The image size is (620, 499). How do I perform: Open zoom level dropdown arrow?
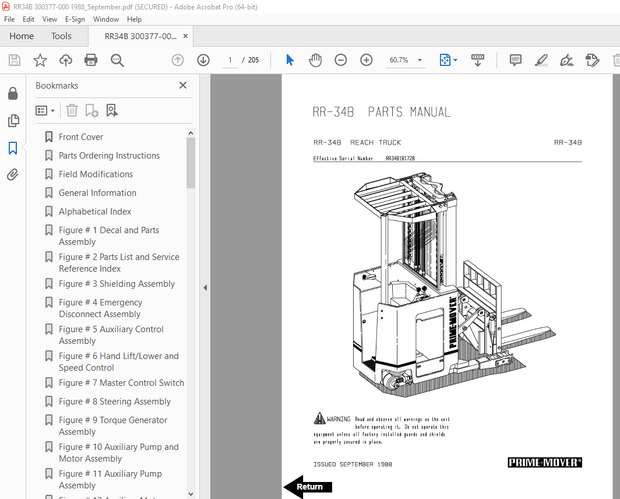(420, 60)
